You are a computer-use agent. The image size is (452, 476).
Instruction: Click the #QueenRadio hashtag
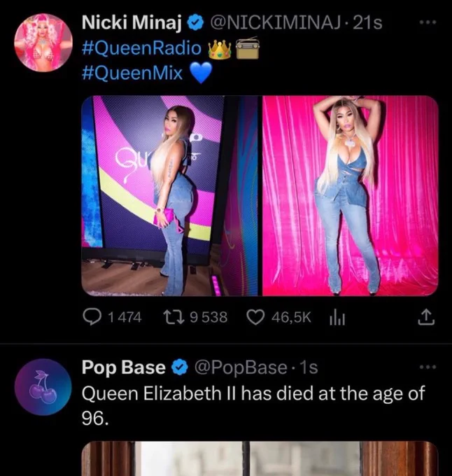[141, 48]
